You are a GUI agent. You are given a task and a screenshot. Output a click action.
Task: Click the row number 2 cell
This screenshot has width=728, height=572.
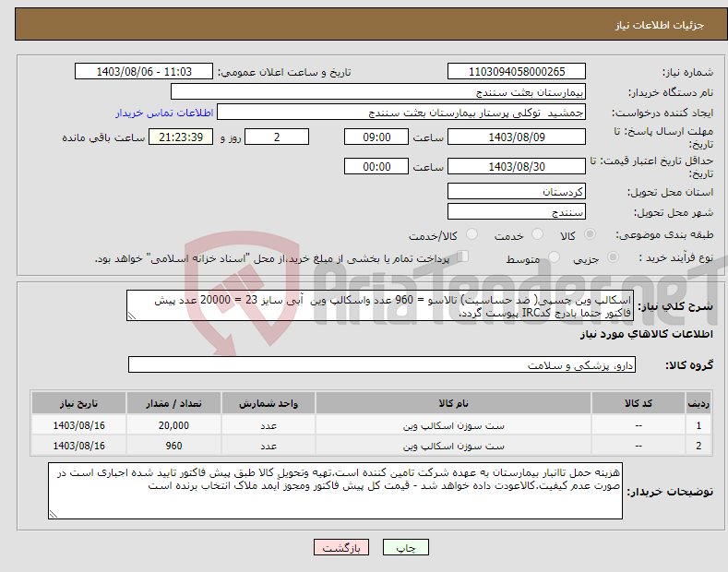[x=698, y=446]
